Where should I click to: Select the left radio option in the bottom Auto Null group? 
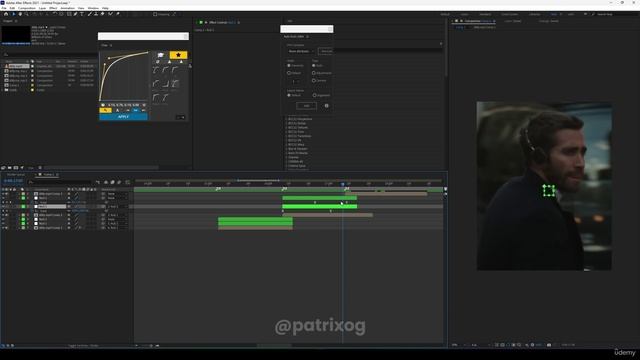289,95
